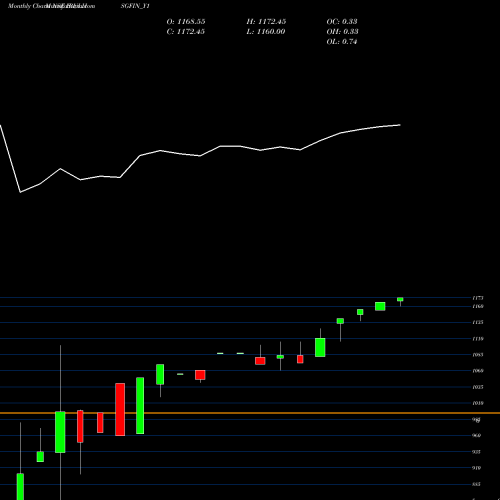
Task: Click the white moving average line
Action: pyautogui.click(x=200, y=156)
